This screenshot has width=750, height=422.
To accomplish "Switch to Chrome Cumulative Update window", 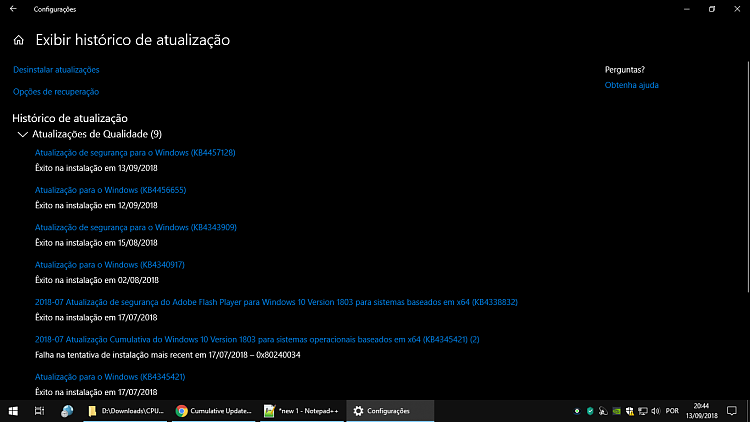I will [x=214, y=411].
